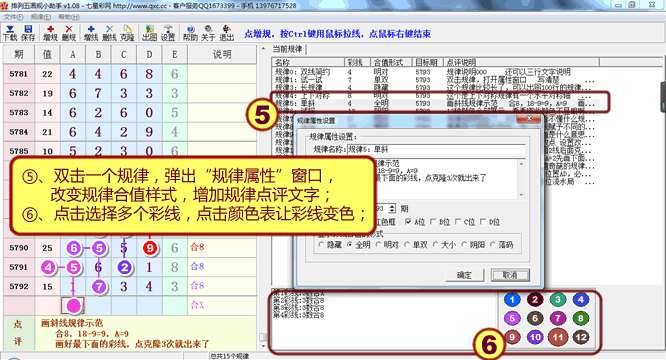Switch to the 当前规律 tab
Screen dimensions: 666x360
(x=288, y=49)
